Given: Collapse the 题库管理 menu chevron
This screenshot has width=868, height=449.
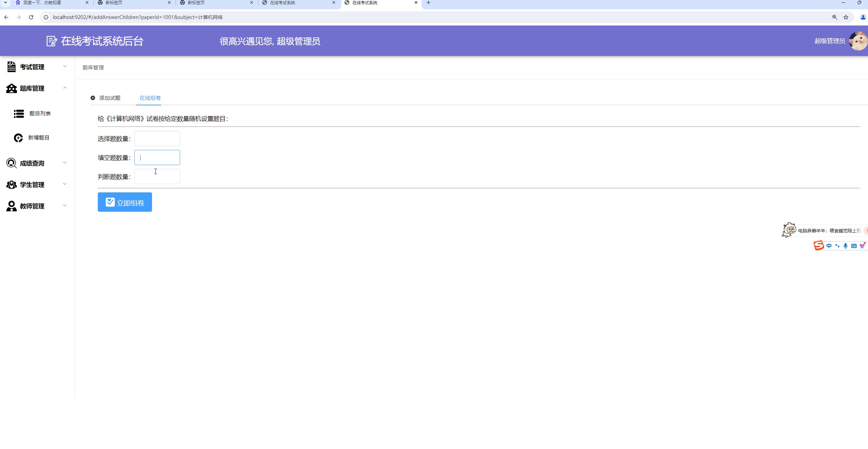Looking at the screenshot, I should 65,88.
